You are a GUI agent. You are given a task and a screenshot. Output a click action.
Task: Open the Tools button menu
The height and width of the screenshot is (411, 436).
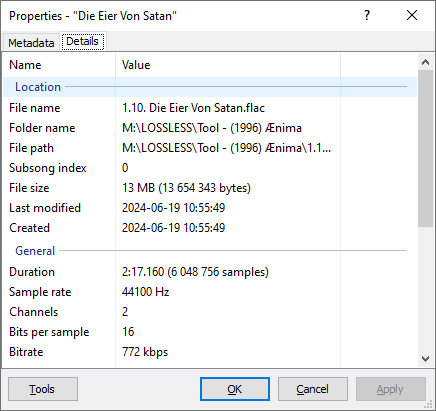click(x=43, y=389)
